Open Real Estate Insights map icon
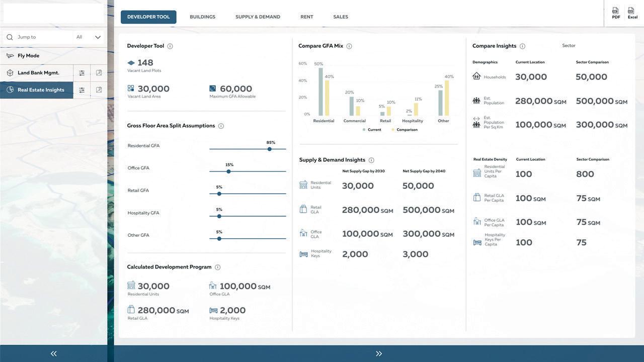Viewport: 644px width, 362px height. tap(99, 90)
